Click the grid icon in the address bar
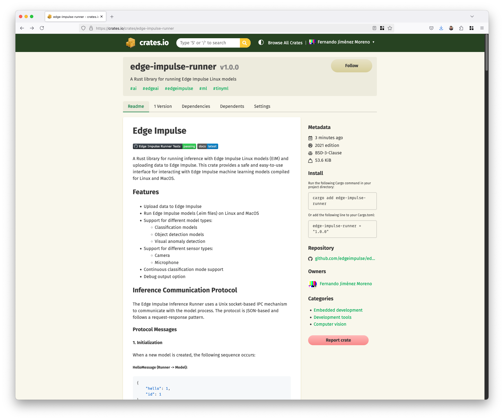 pos(382,28)
